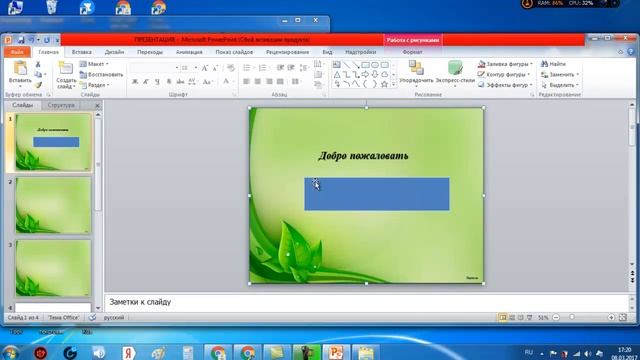This screenshot has width=640, height=360.
Task: Switch to the Transitions (Переходы) tab
Action: (x=150, y=52)
